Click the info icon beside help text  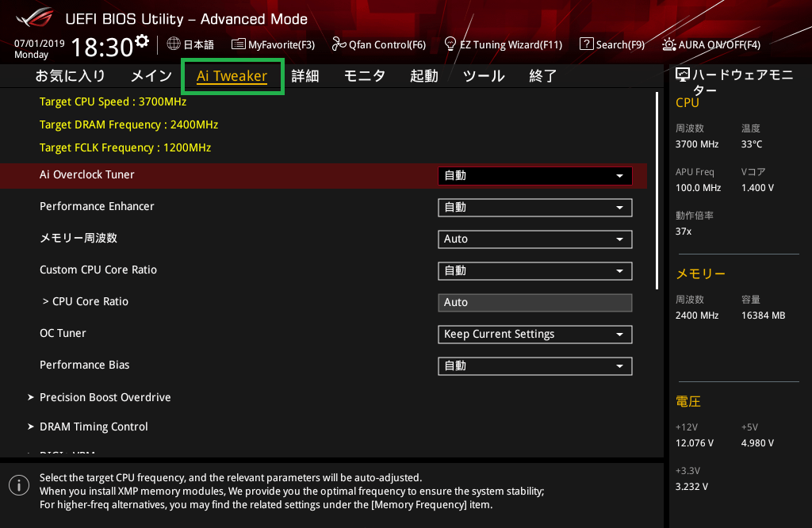(19, 485)
